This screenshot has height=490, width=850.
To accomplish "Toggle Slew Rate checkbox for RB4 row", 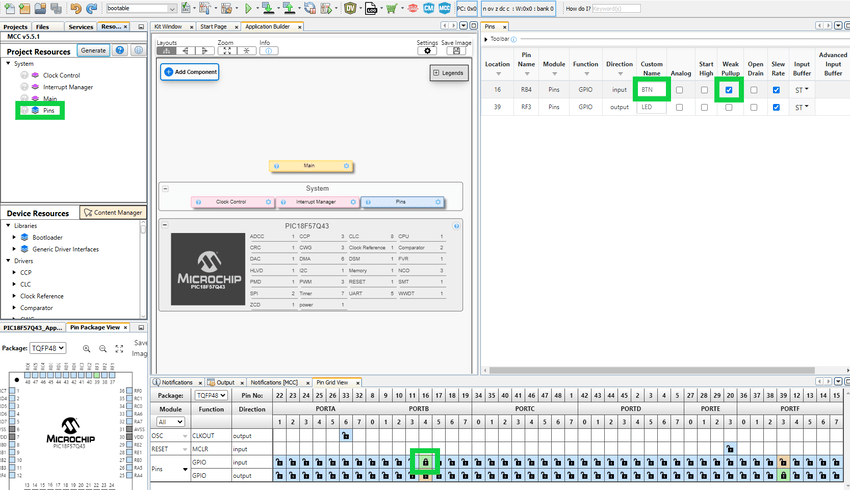I will (776, 90).
